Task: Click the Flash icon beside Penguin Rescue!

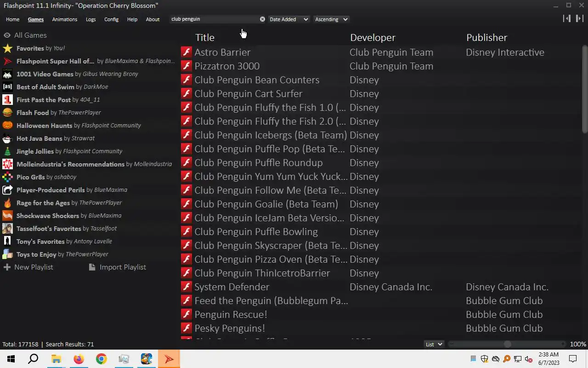Action: point(186,314)
